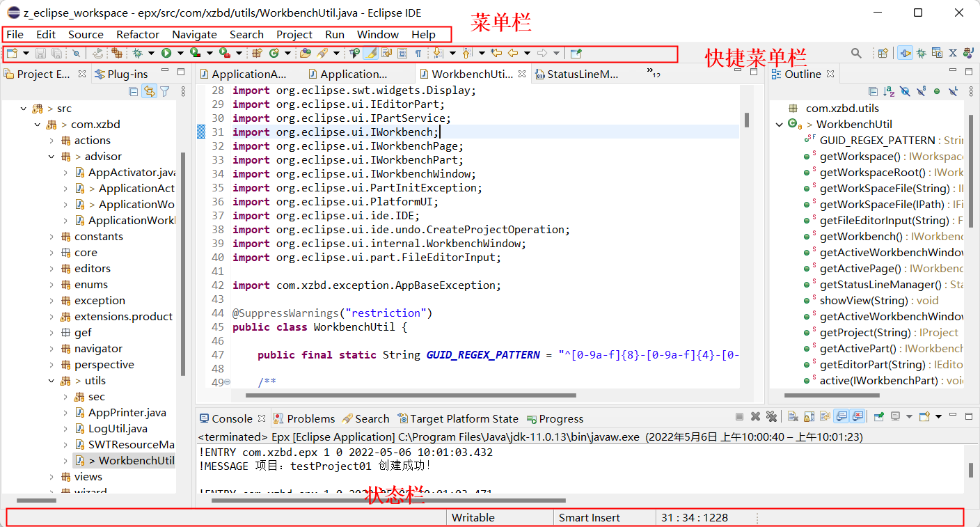Open the Run button dropdown arrow
980x527 pixels.
[180, 53]
